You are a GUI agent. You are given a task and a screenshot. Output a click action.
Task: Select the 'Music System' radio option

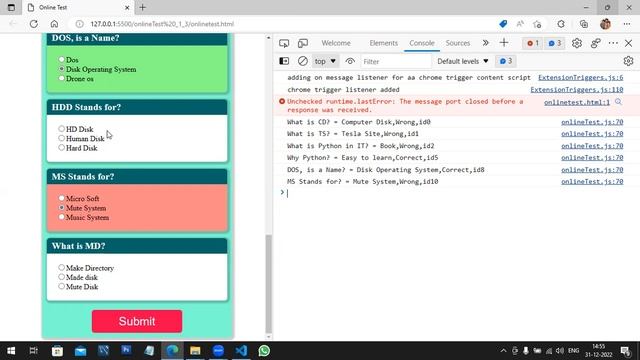click(x=61, y=217)
